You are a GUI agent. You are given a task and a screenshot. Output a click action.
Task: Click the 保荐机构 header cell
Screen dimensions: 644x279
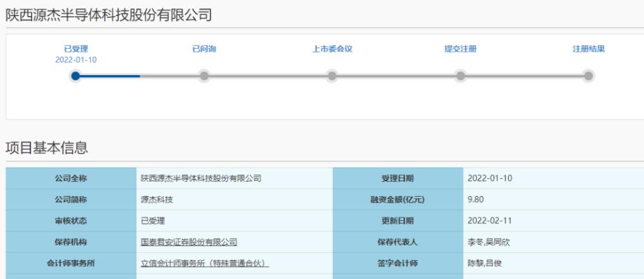point(71,242)
